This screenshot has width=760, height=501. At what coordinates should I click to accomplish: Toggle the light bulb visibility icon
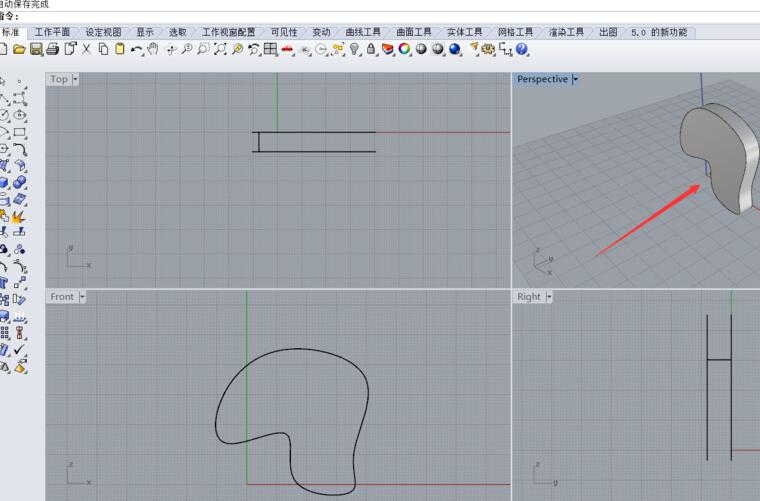click(354, 49)
